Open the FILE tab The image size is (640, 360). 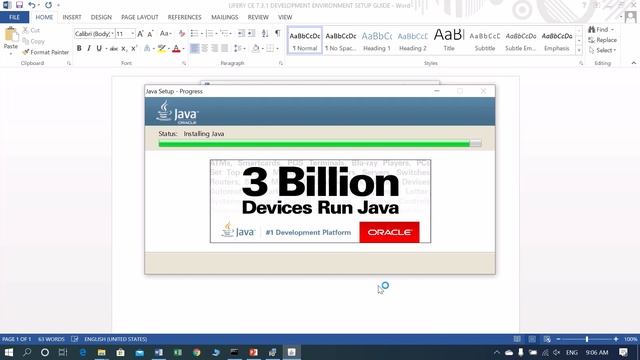click(x=14, y=17)
